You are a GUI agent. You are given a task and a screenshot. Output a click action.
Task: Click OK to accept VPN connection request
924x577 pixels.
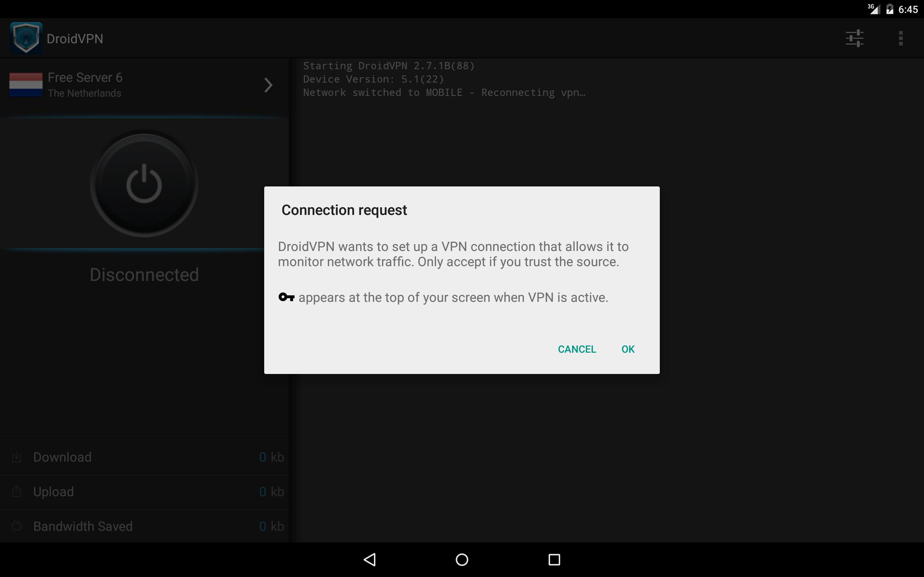(627, 349)
